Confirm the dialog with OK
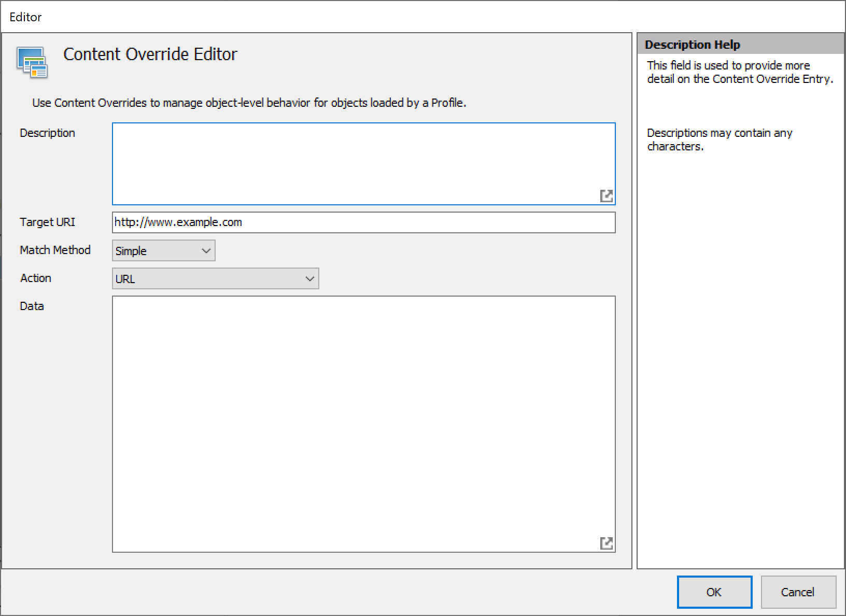Screen dimensions: 846x616 click(x=714, y=592)
